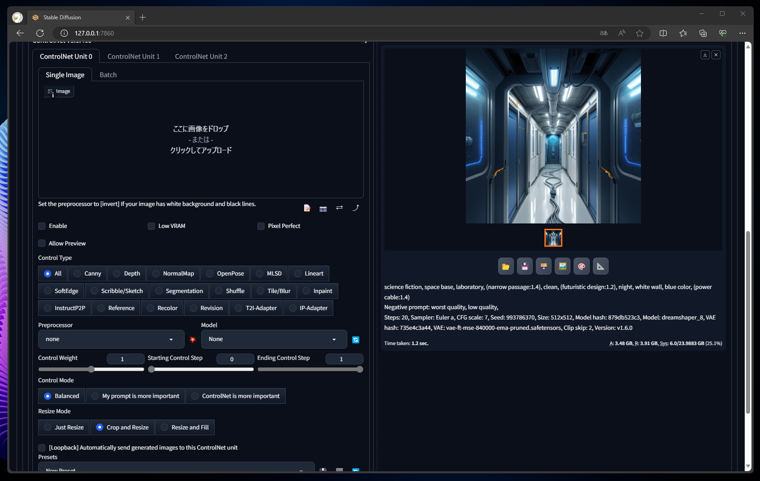The image size is (760, 481).
Task: Select the Scribble/Sketch control type
Action: click(x=117, y=291)
